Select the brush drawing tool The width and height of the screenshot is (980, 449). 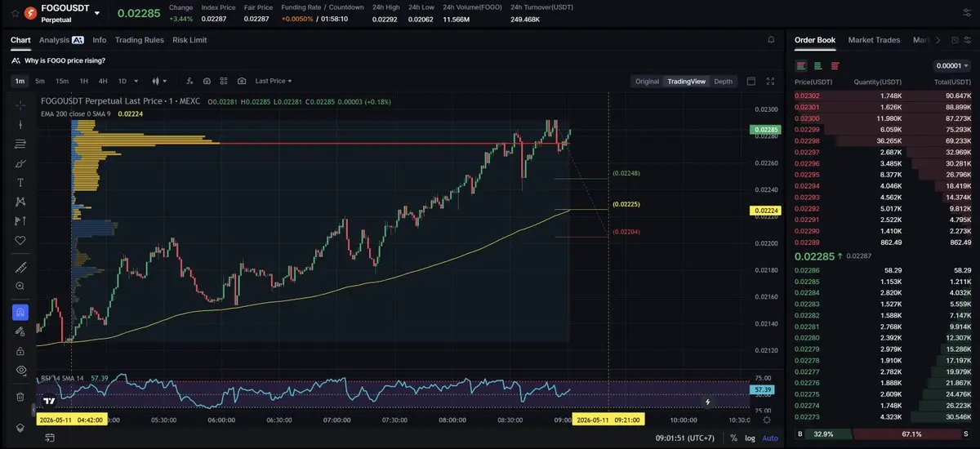pyautogui.click(x=20, y=163)
